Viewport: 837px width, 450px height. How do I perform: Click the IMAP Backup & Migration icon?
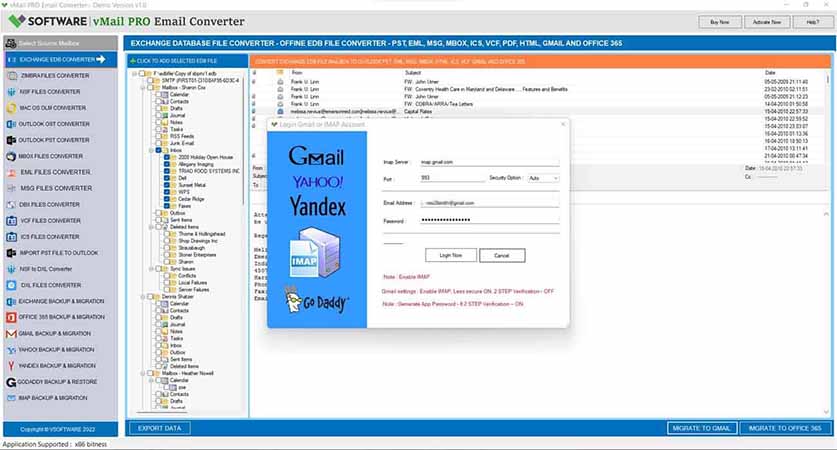coord(11,398)
